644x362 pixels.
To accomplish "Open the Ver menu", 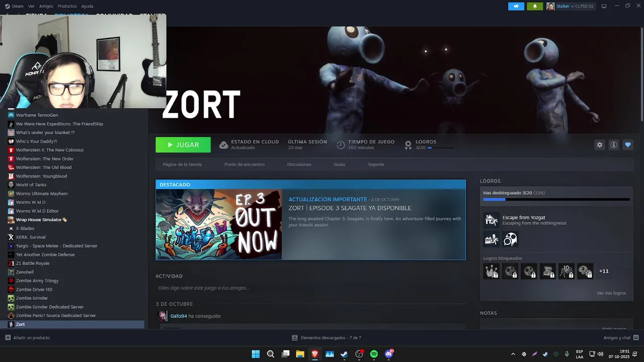I will (x=31, y=6).
